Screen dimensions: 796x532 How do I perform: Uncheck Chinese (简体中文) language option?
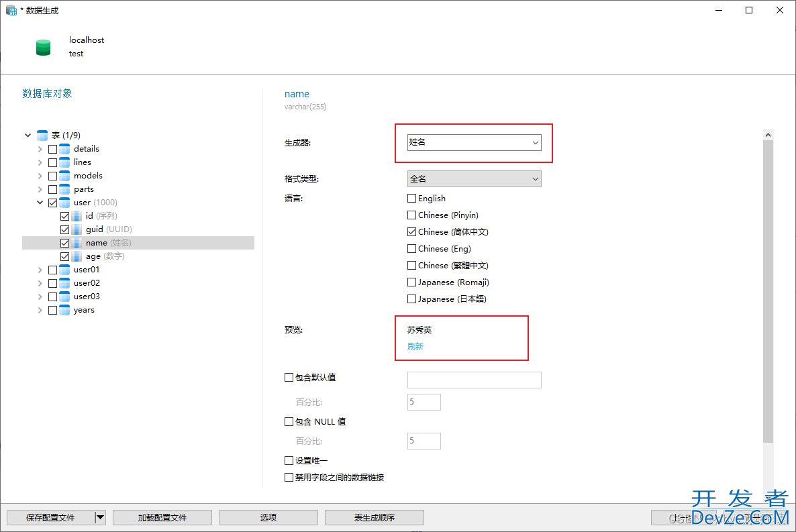tap(411, 232)
